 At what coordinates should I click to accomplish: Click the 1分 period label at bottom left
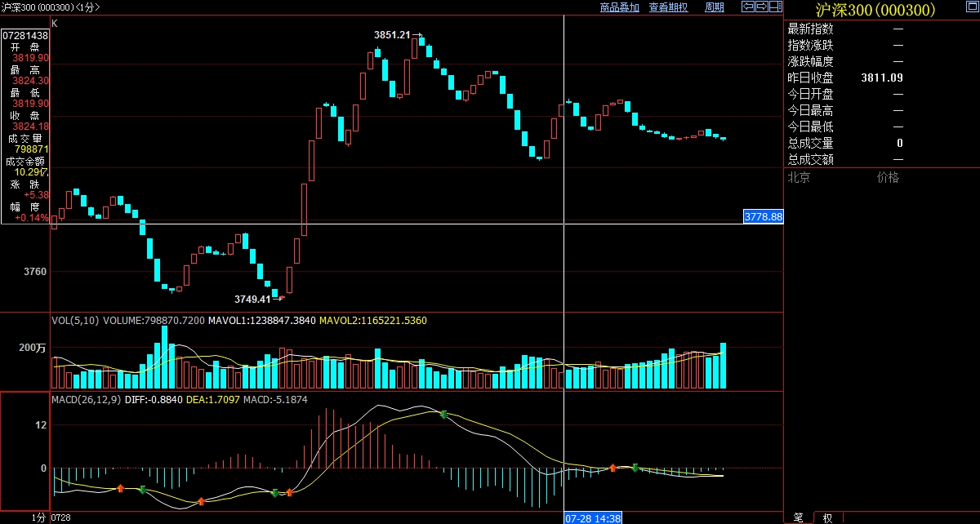point(38,517)
